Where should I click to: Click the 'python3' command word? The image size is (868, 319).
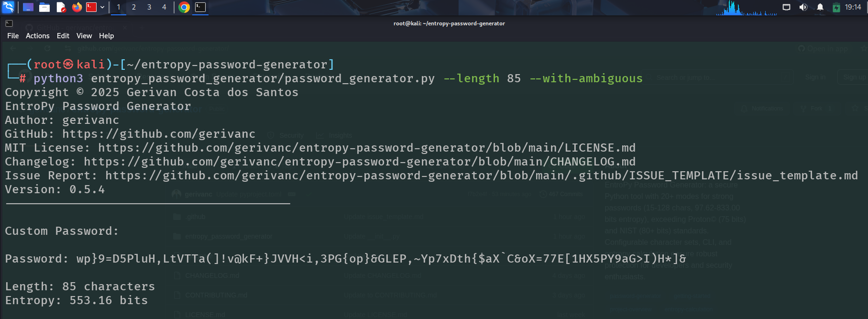(58, 78)
